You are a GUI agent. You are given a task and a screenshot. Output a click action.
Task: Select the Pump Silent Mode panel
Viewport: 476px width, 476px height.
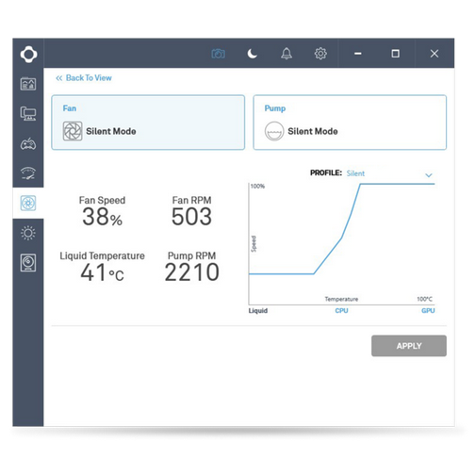[350, 123]
